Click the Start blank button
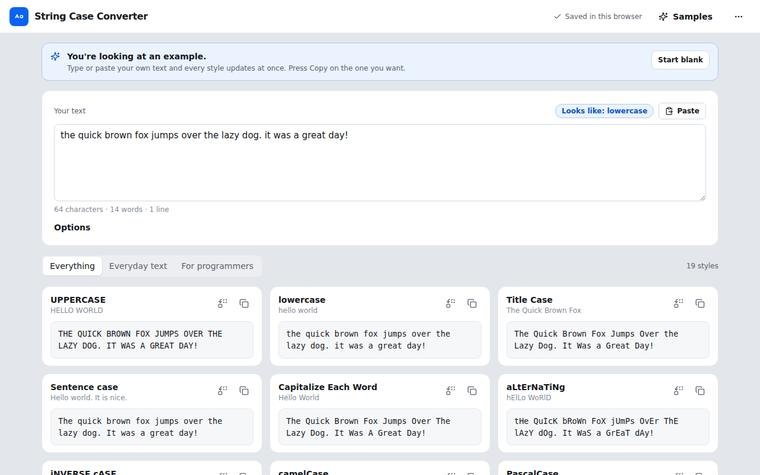760x475 pixels. pos(680,60)
